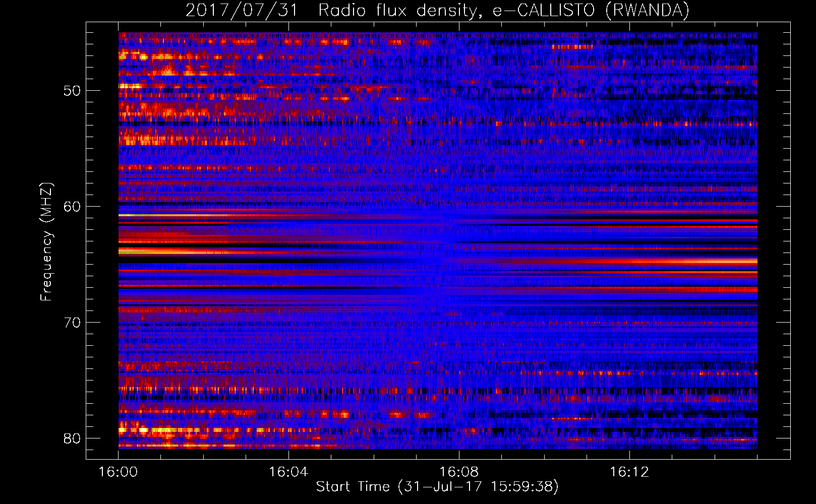Click the 16:08 time tick label
Viewport: 816px width, 504px height.
pos(459,472)
